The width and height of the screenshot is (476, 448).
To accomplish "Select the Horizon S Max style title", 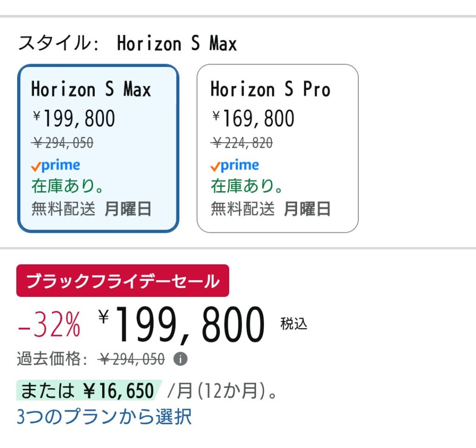I will (x=91, y=89).
